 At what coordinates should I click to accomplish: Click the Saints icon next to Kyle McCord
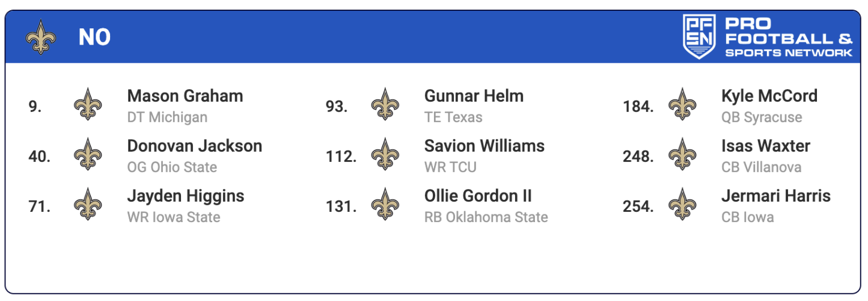pos(682,105)
